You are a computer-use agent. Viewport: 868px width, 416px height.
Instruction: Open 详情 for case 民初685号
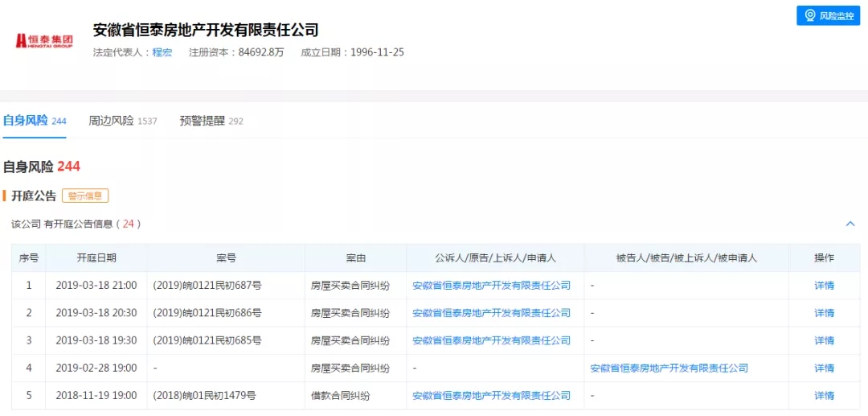[x=825, y=340]
